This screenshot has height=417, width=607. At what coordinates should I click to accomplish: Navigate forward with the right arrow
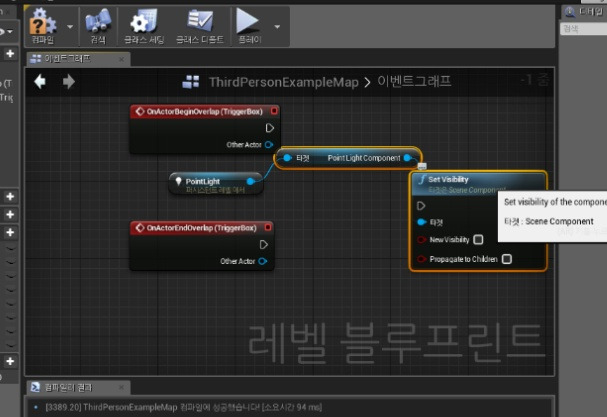coord(69,82)
